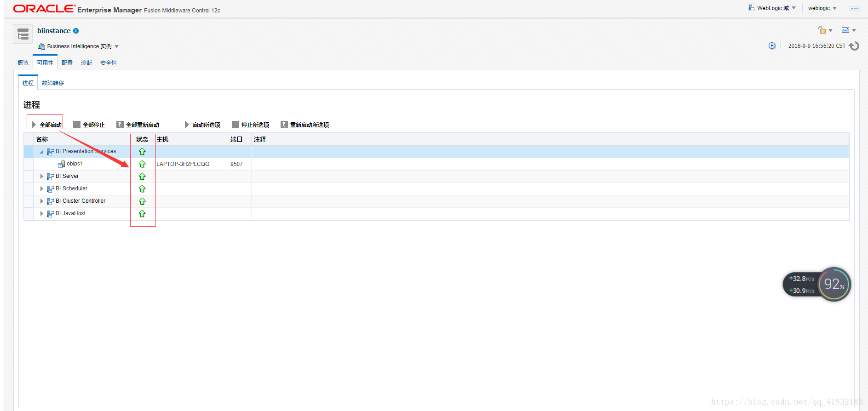Switch to the 诊断 tab
The height and width of the screenshot is (411, 868).
pos(86,63)
